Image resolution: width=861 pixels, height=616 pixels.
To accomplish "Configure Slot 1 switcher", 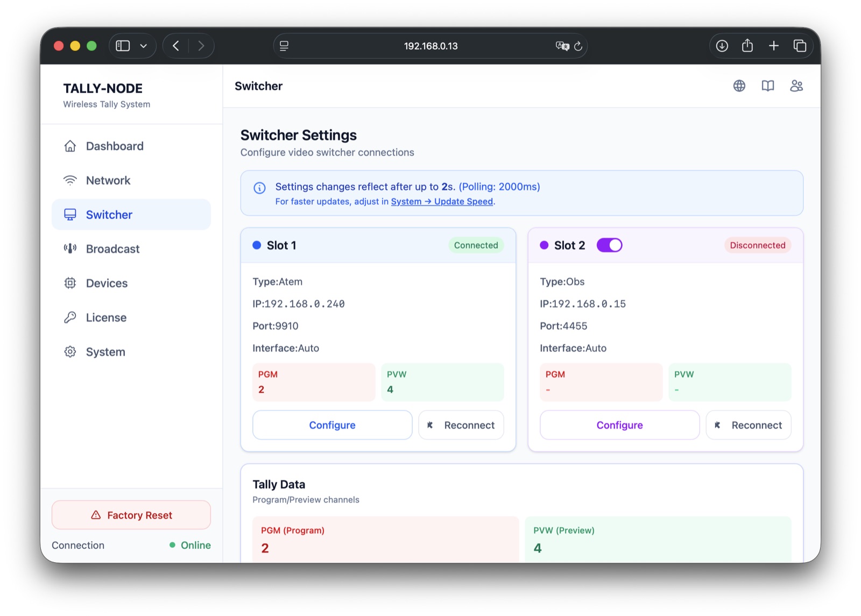I will click(332, 425).
